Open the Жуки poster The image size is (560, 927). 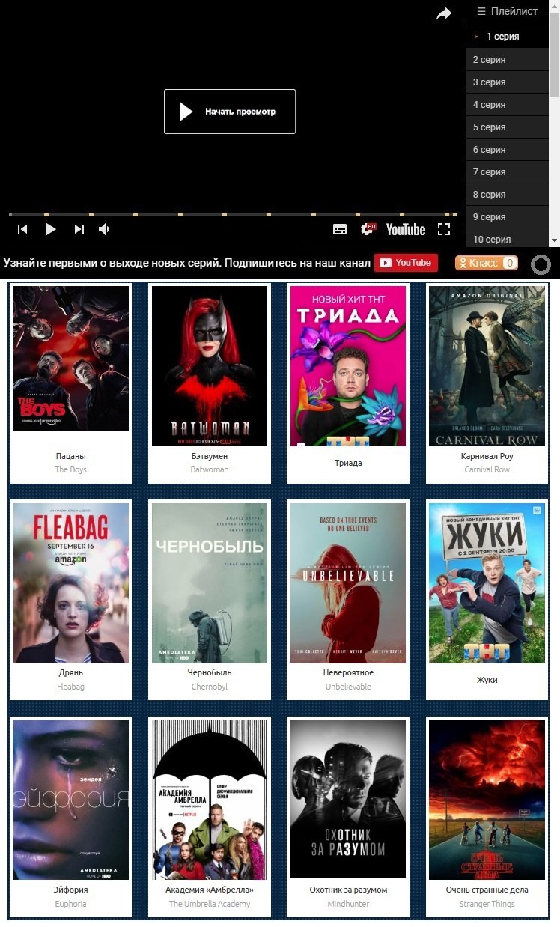(487, 583)
